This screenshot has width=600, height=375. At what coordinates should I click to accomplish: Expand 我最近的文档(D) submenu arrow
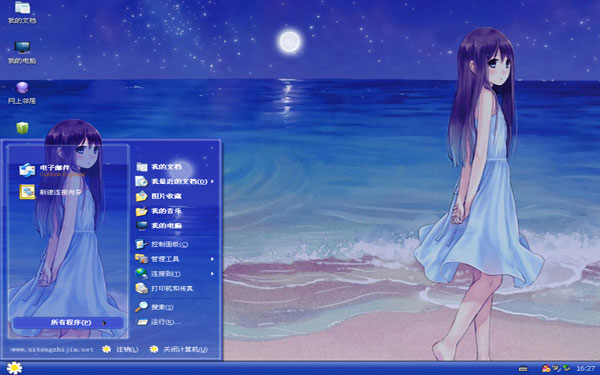(x=212, y=181)
